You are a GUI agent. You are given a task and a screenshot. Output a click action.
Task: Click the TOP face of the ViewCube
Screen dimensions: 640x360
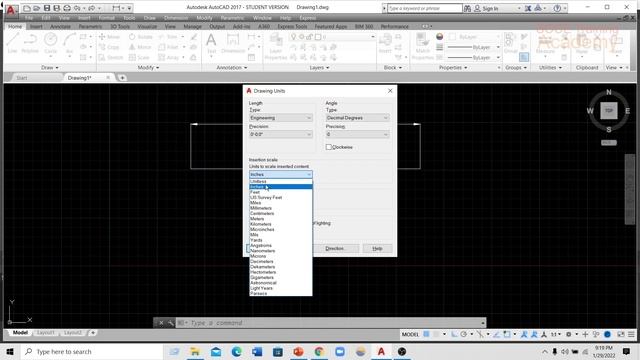609,111
